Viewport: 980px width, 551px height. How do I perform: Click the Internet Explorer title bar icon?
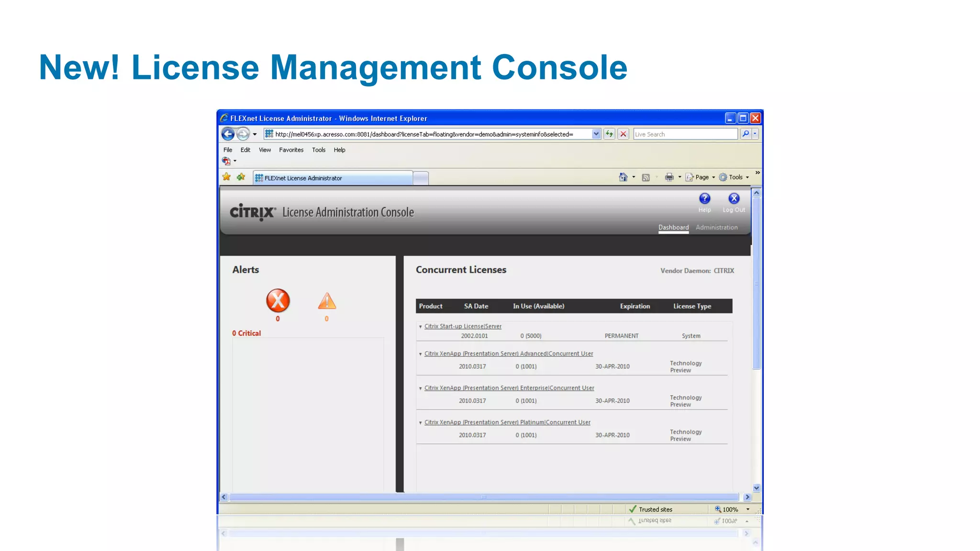click(224, 118)
